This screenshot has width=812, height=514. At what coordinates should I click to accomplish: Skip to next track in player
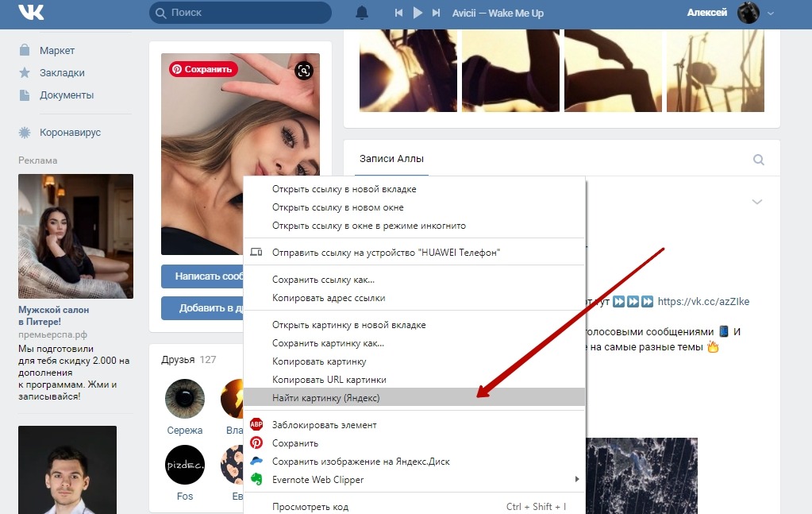point(436,13)
